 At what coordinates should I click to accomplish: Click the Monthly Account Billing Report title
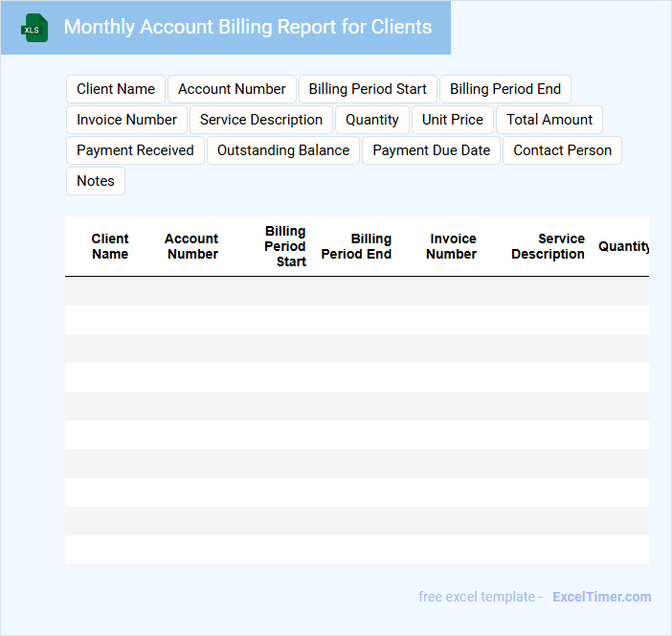pyautogui.click(x=248, y=27)
